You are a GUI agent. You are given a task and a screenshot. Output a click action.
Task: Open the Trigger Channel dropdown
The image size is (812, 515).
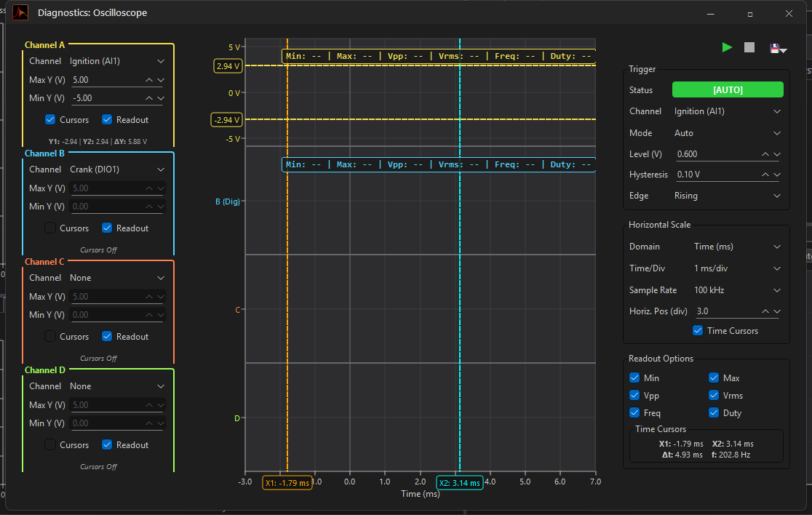[x=728, y=111]
